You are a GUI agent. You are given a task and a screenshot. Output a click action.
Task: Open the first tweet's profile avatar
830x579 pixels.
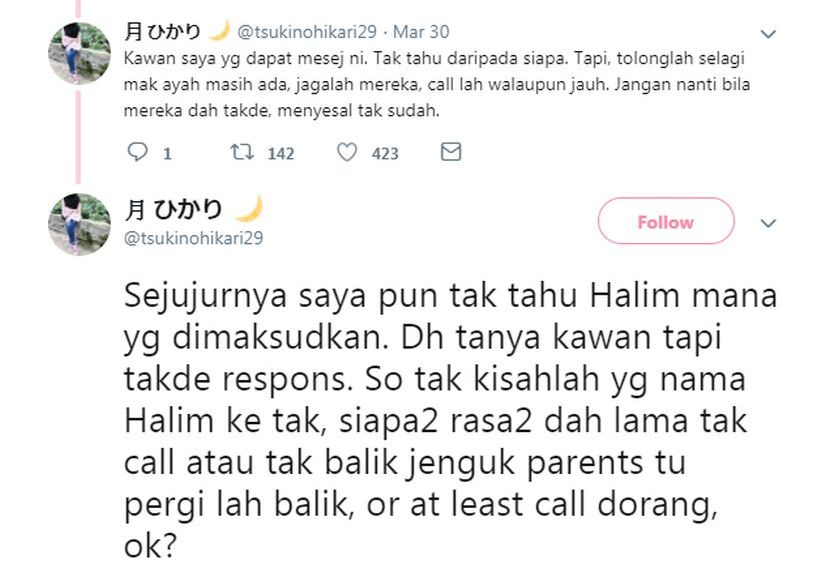(79, 53)
